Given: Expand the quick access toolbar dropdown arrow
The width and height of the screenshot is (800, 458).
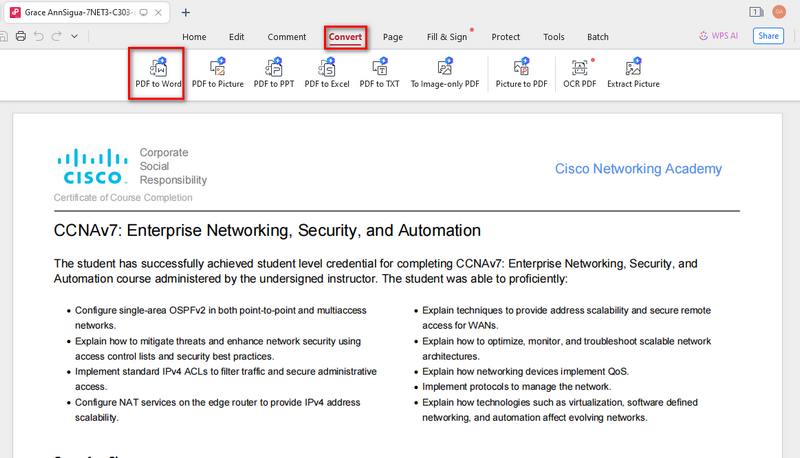Looking at the screenshot, I should point(74,36).
